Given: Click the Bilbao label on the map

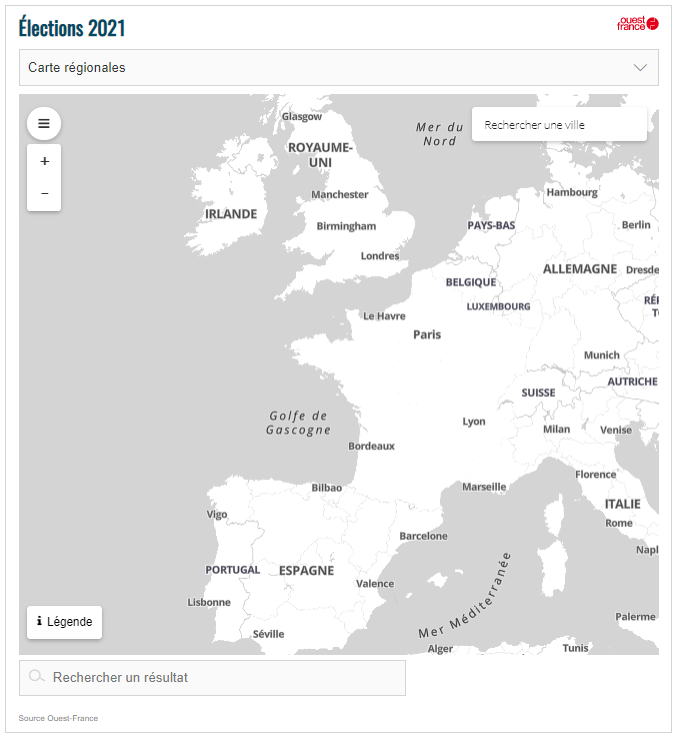Looking at the screenshot, I should pyautogui.click(x=327, y=488).
